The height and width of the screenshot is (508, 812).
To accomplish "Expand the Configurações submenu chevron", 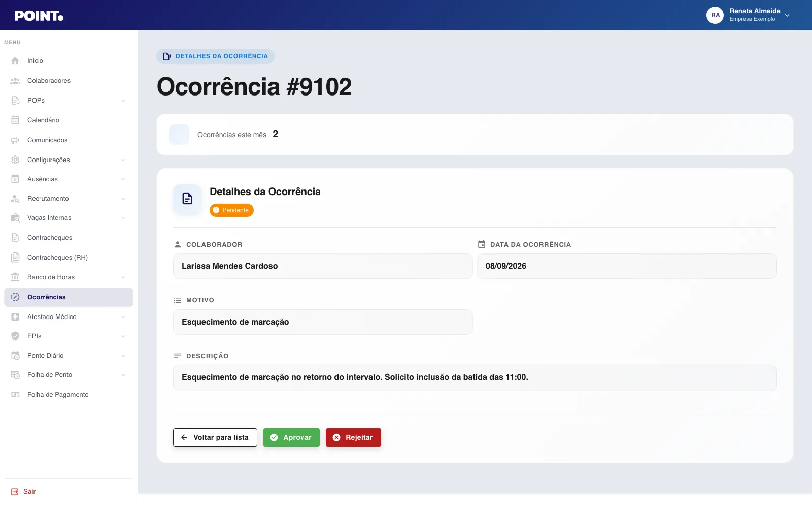I will tap(123, 160).
